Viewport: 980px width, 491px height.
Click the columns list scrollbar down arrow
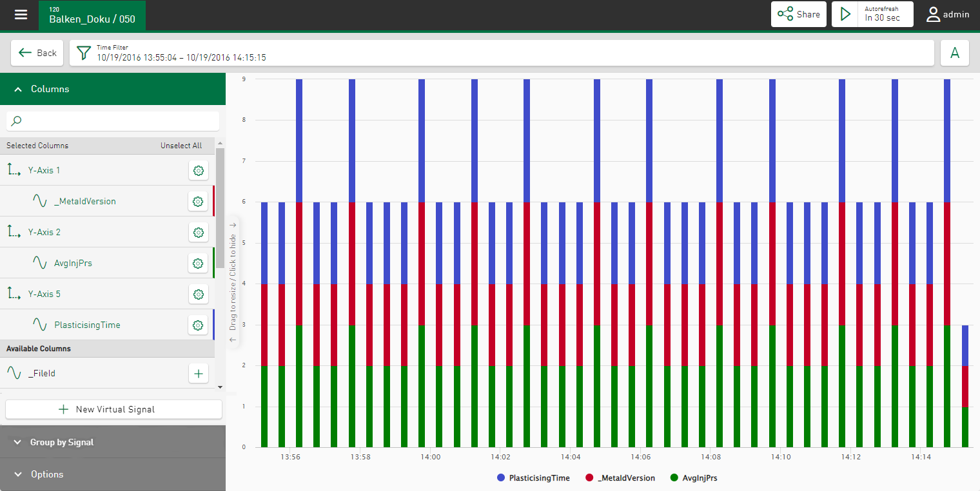click(220, 387)
